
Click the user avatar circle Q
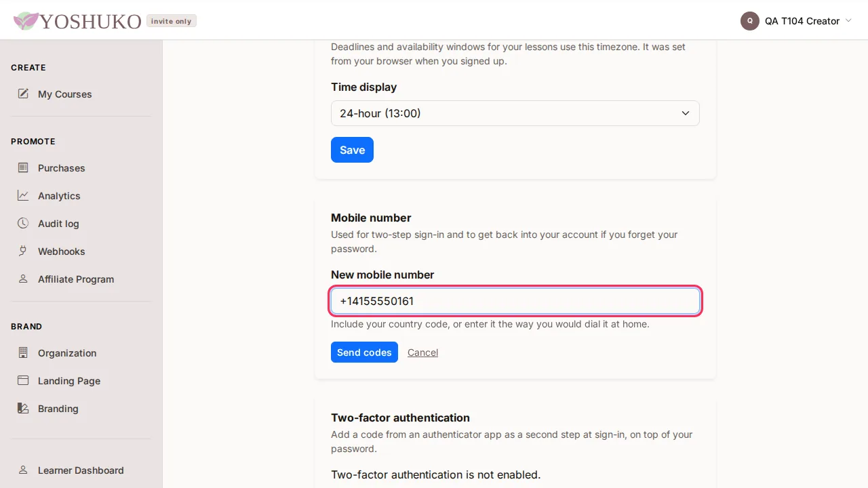tap(749, 21)
